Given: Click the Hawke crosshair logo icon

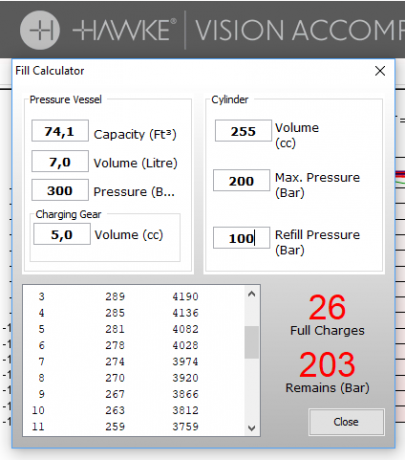Looking at the screenshot, I should [40, 30].
